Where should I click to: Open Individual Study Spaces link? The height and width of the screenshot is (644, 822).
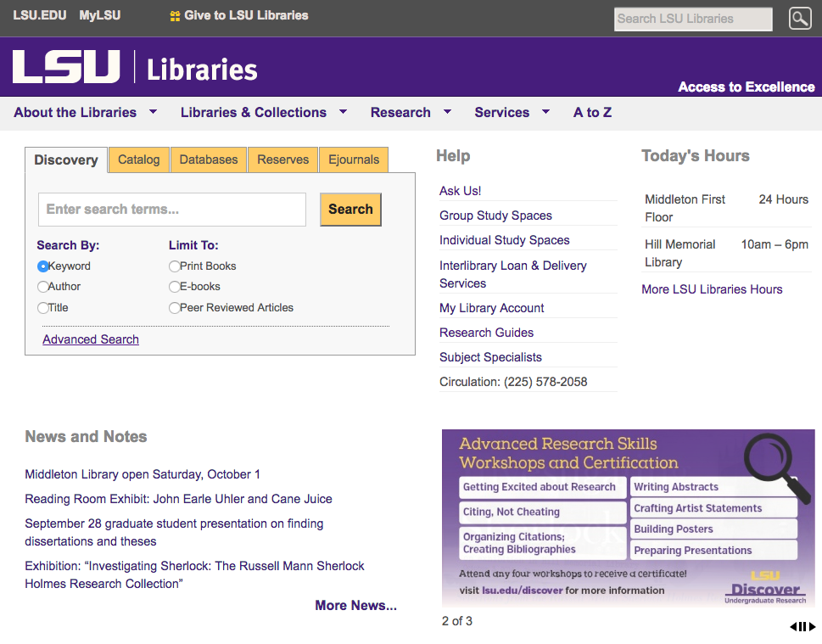[x=505, y=240]
